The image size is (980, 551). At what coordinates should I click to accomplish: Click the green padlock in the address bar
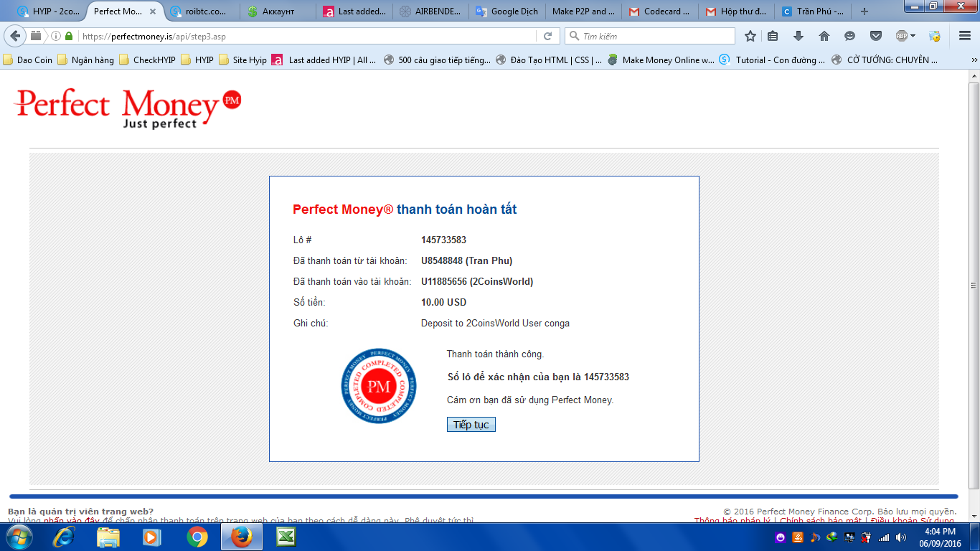69,36
